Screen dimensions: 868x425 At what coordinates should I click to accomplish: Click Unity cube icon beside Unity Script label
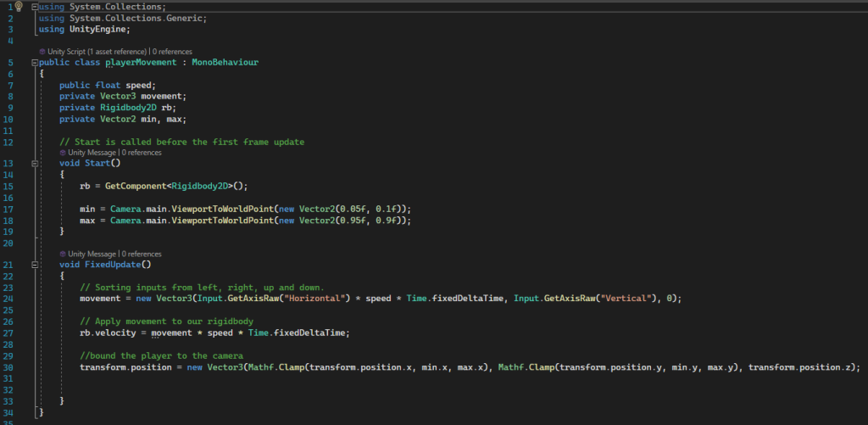click(x=42, y=52)
